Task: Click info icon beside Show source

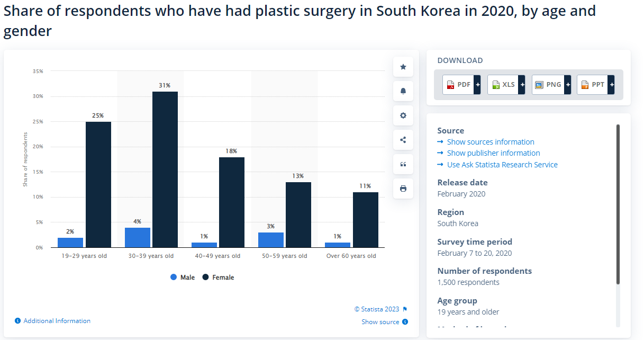Action: [405, 321]
